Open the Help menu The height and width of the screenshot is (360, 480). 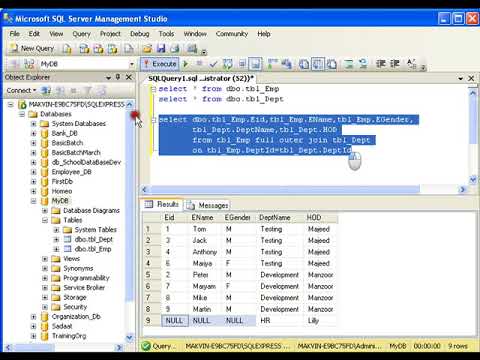tap(264, 34)
